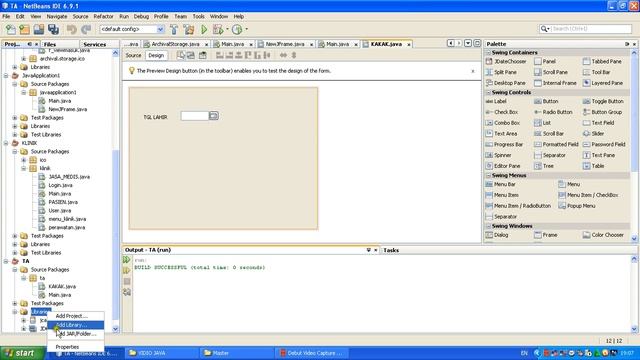Click Selection Mode icon in form designer
The width and height of the screenshot is (640, 360).
[x=181, y=56]
